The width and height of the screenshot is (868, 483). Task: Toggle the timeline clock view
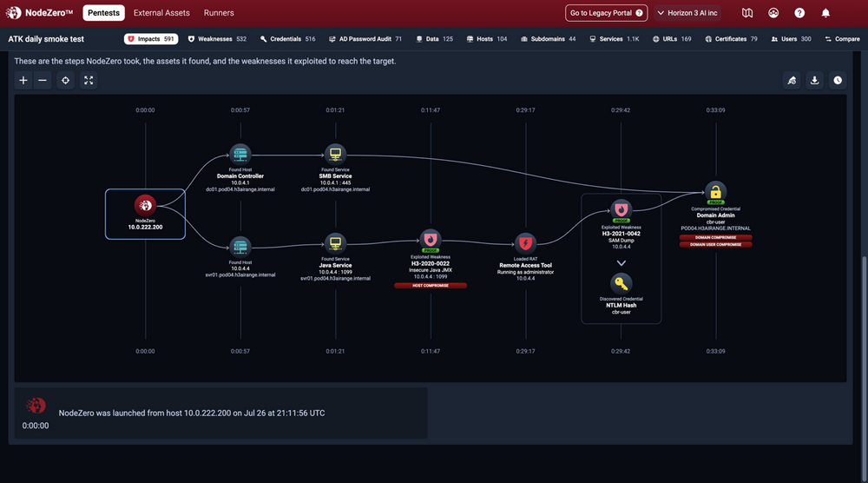click(838, 80)
